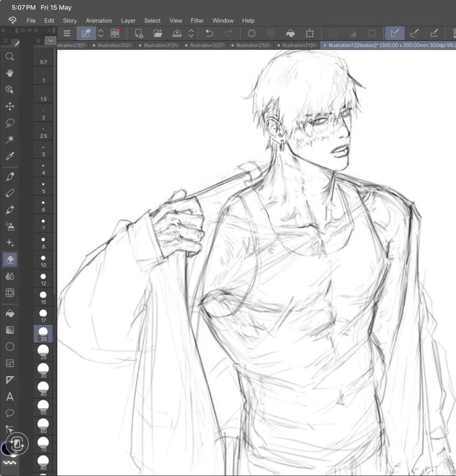456x476 pixels.
Task: Select the Liquify grid tool
Action: pyautogui.click(x=10, y=293)
